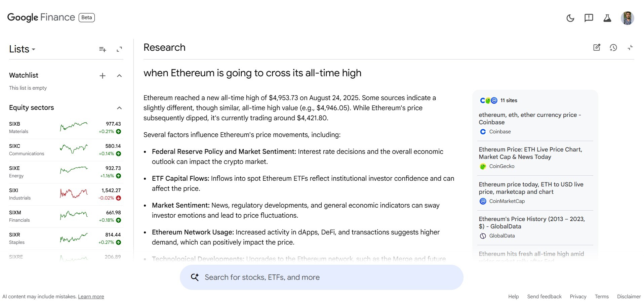Open research history
Viewport: 644px width, 303px height.
[x=613, y=47]
